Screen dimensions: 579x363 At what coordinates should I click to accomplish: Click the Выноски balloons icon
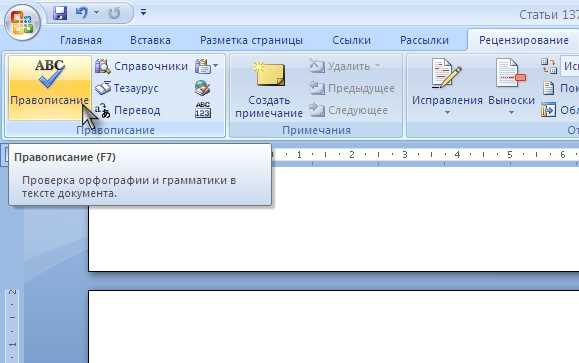pos(511,73)
